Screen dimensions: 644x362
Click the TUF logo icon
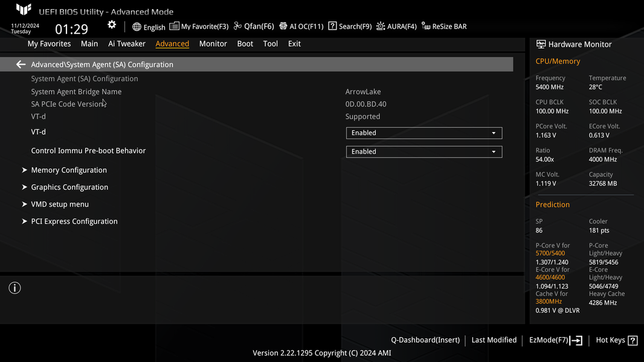pyautogui.click(x=24, y=9)
